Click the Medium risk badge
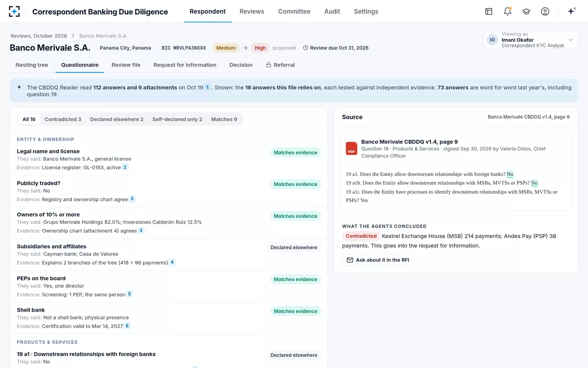Image resolution: width=588 pixels, height=368 pixels. 226,48
